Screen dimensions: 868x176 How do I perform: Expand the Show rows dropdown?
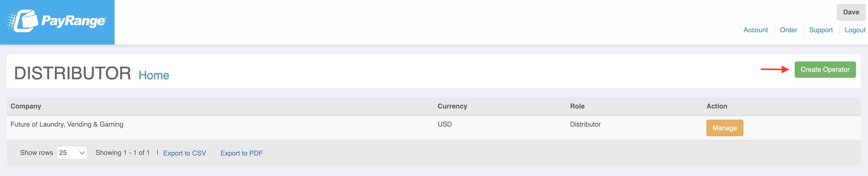pyautogui.click(x=72, y=153)
